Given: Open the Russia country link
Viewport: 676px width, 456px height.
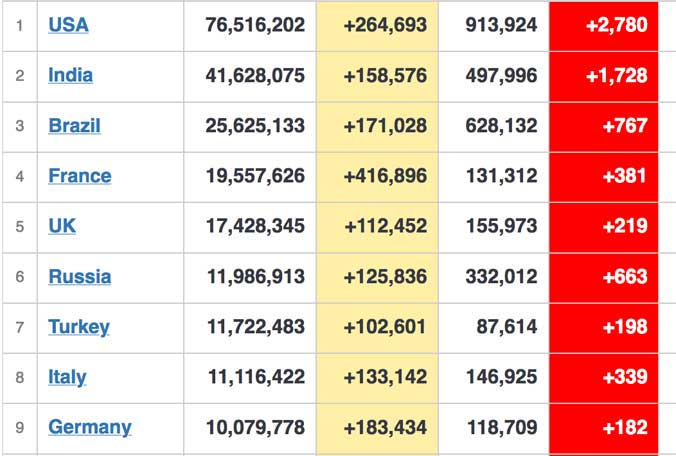Looking at the screenshot, I should click(x=80, y=277).
